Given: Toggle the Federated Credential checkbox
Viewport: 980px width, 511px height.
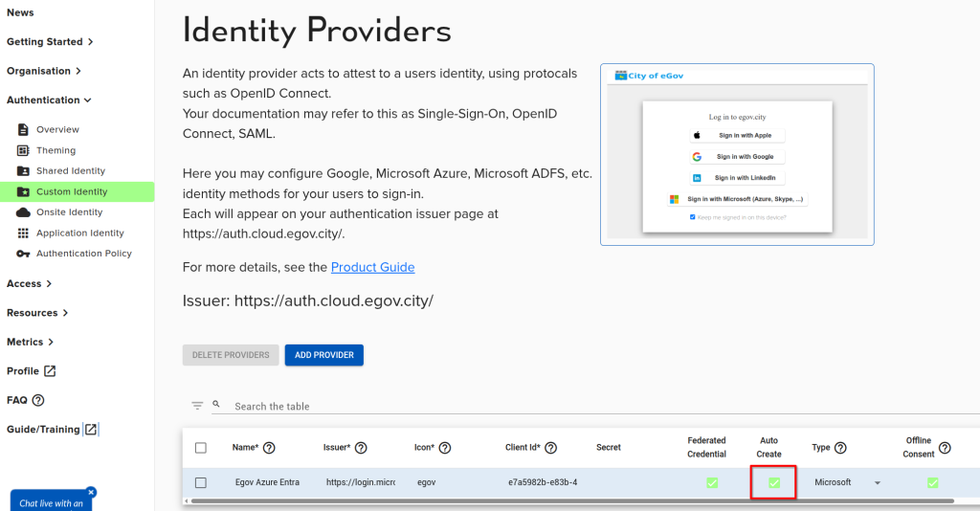Looking at the screenshot, I should pos(712,482).
